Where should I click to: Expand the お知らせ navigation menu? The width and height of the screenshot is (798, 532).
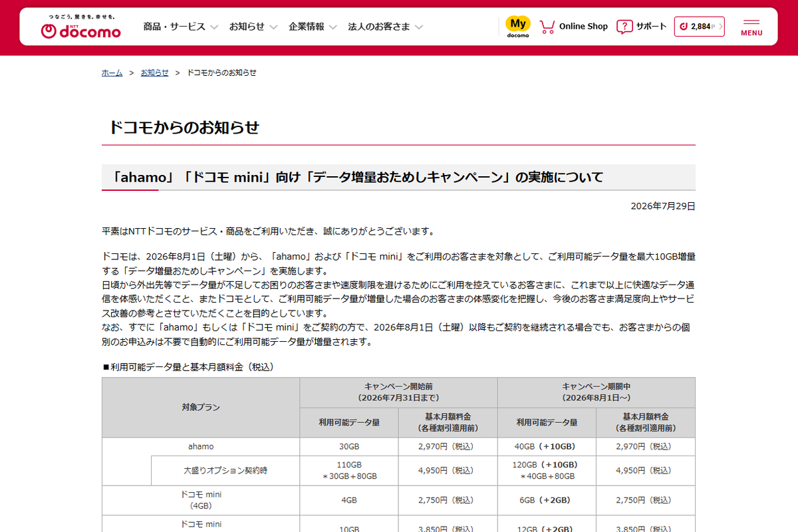click(253, 27)
